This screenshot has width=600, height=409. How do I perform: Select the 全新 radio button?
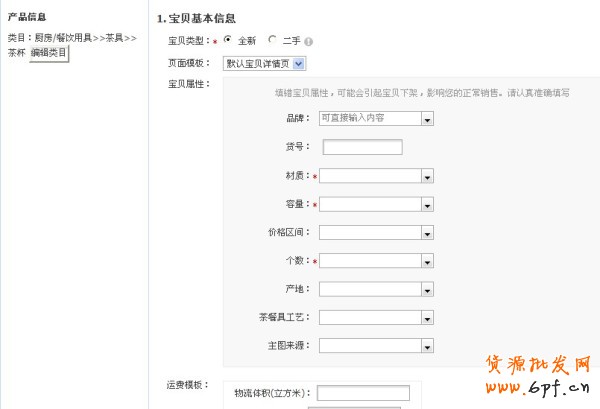pos(228,40)
